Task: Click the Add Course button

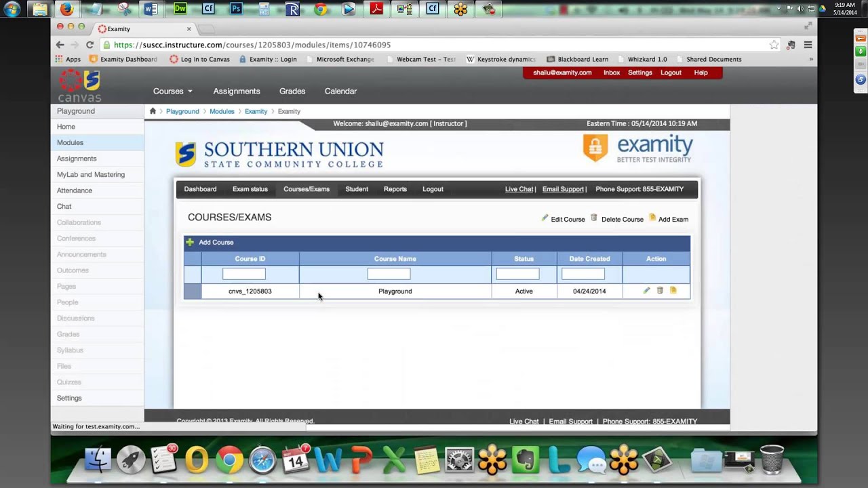Action: pos(210,242)
